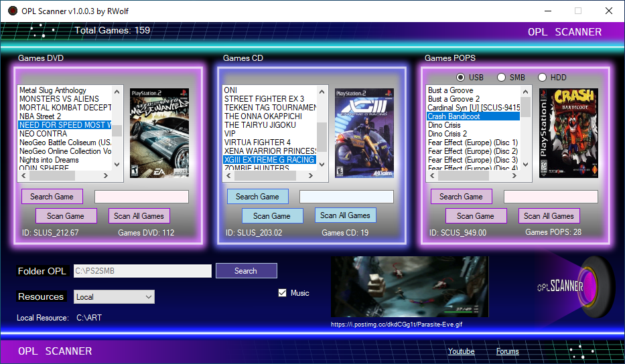Viewport: 625px width, 364px height.
Task: Click the OPL Scanner app icon in title bar
Action: point(12,11)
